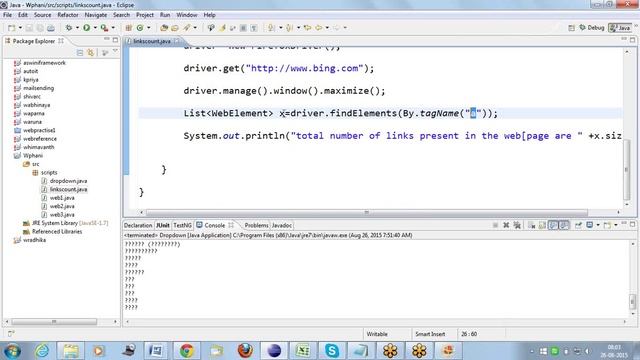Image resolution: width=640 pixels, height=360 pixels.
Task: Select dropdown.java in scripts package
Action: (x=64, y=181)
